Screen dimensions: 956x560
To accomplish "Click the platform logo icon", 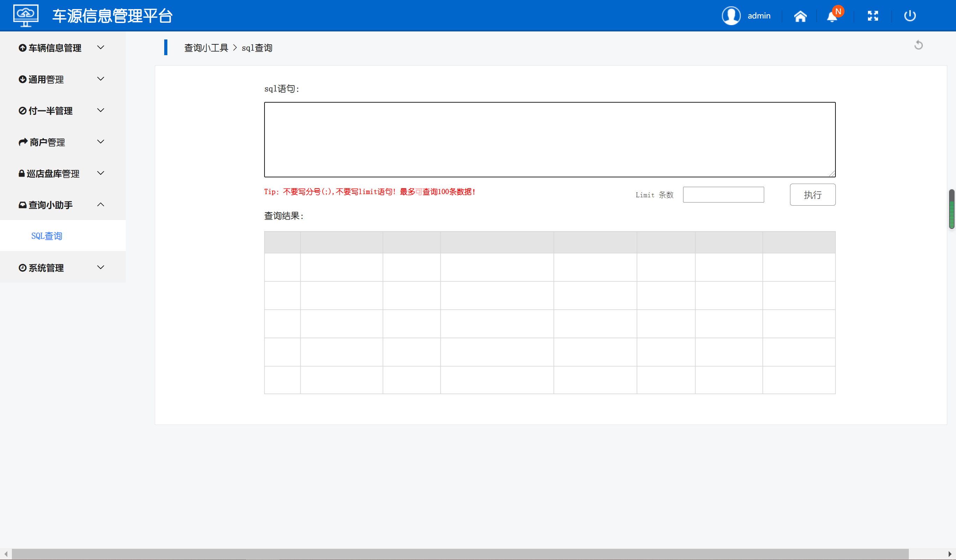I will click(x=26, y=16).
